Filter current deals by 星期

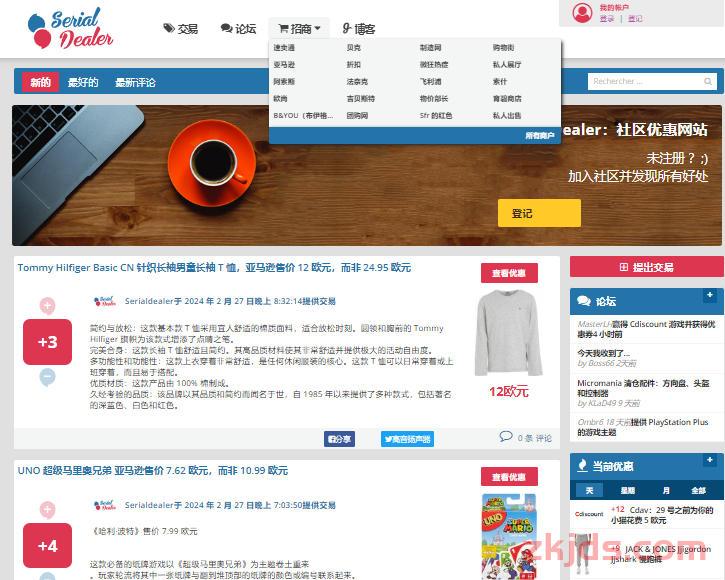pyautogui.click(x=627, y=490)
